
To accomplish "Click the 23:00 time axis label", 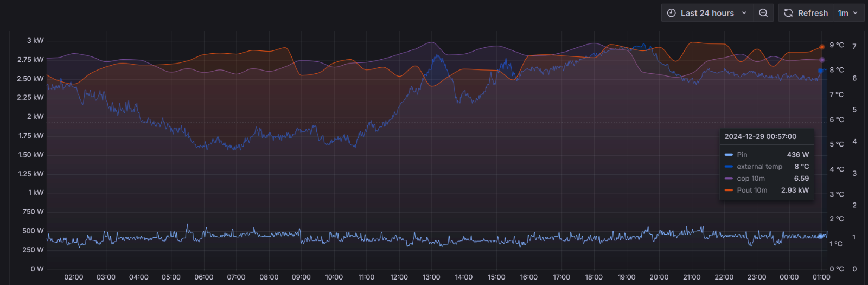I will pyautogui.click(x=757, y=277).
